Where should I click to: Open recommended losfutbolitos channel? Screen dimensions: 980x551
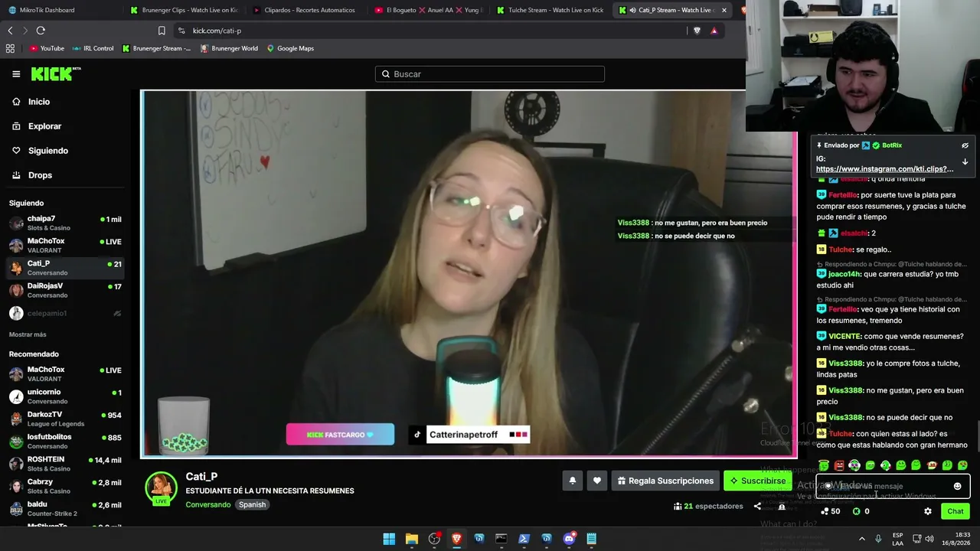65,442
